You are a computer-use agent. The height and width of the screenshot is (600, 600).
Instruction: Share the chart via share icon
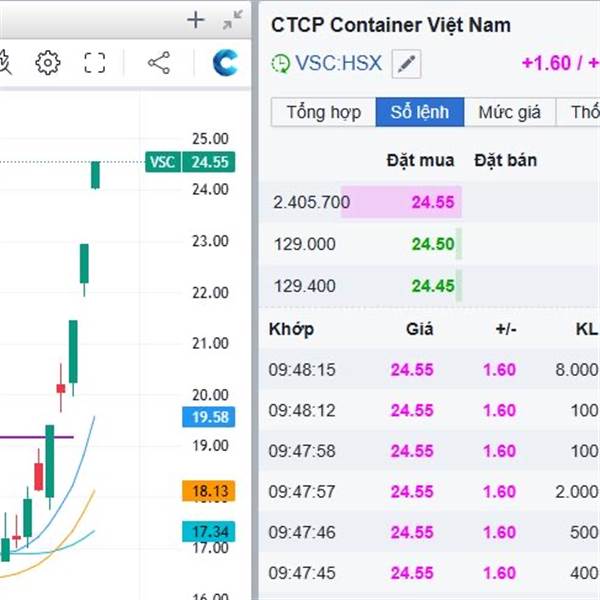click(159, 62)
